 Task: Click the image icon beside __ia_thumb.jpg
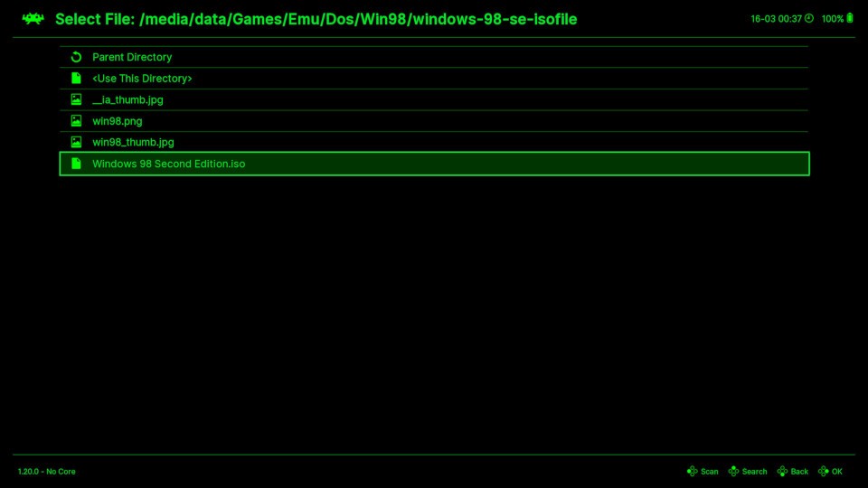click(76, 99)
